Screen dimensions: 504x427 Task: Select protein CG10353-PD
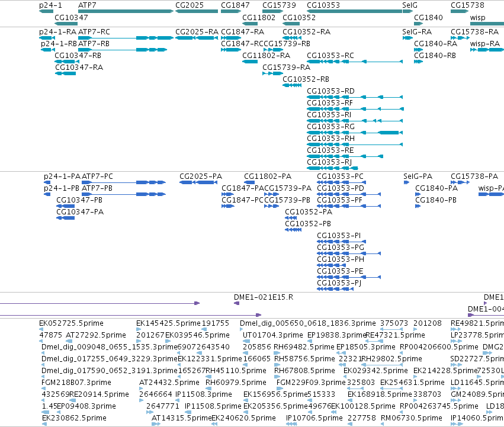tap(349, 194)
